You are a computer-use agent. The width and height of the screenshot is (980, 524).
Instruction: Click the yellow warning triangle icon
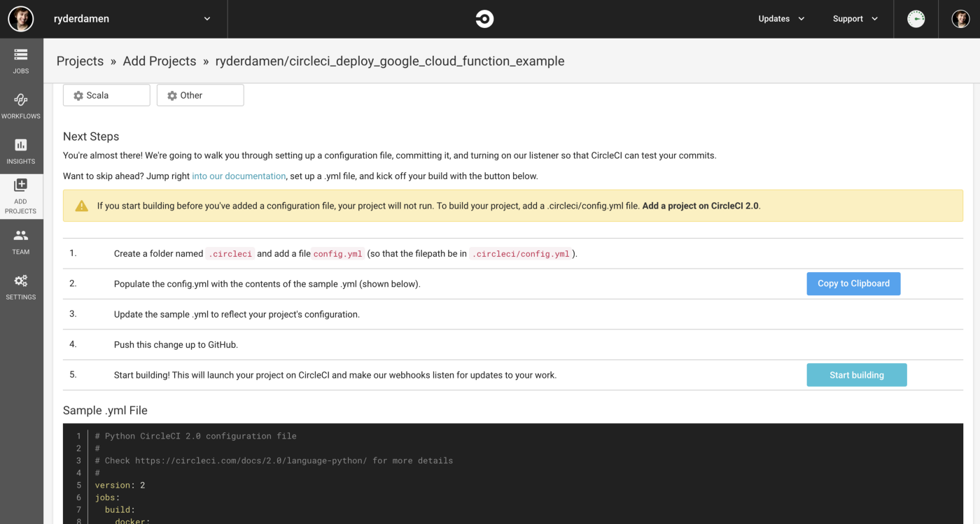pos(82,206)
